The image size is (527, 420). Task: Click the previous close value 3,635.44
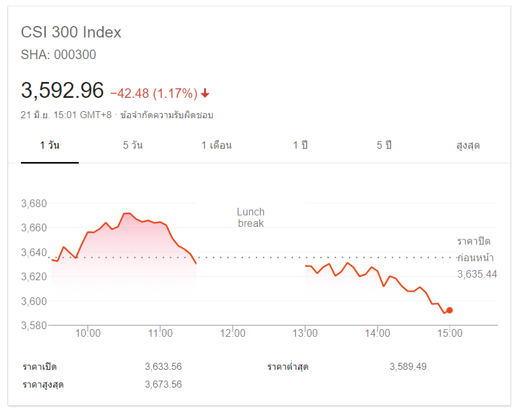pyautogui.click(x=477, y=274)
